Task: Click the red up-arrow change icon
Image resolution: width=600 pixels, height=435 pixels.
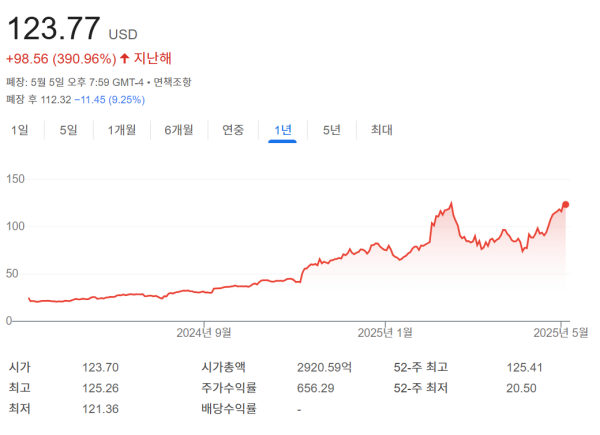Action: [x=124, y=59]
